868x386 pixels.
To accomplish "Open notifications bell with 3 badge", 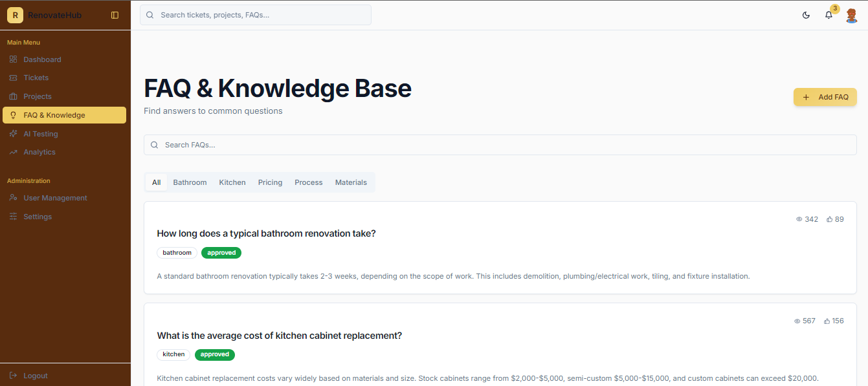I will tap(829, 15).
